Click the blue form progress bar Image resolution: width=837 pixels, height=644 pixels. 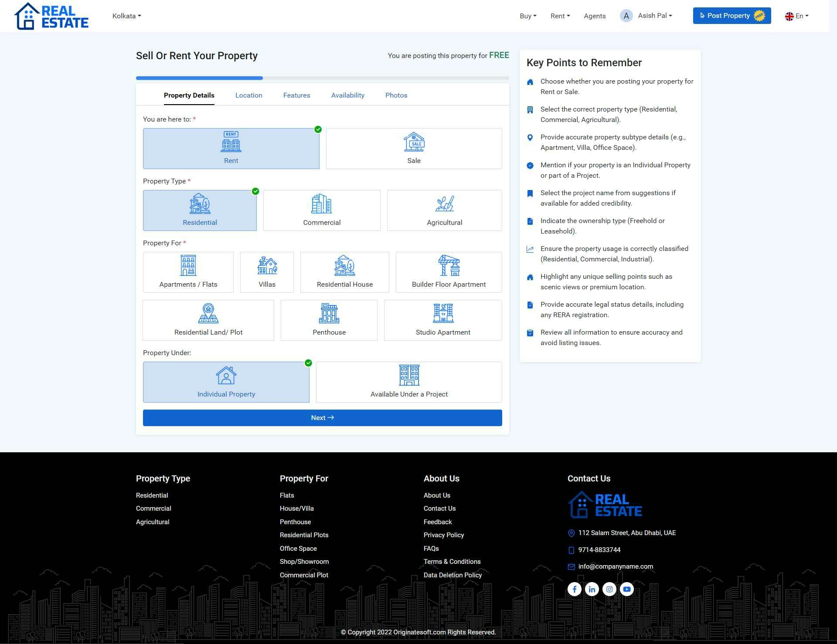click(199, 78)
